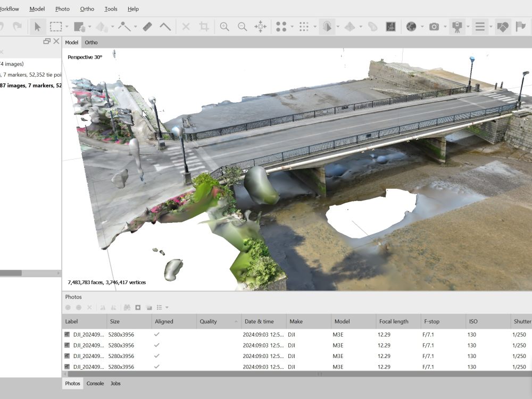532x399 pixels.
Task: Open the Tools menu
Action: [x=111, y=9]
